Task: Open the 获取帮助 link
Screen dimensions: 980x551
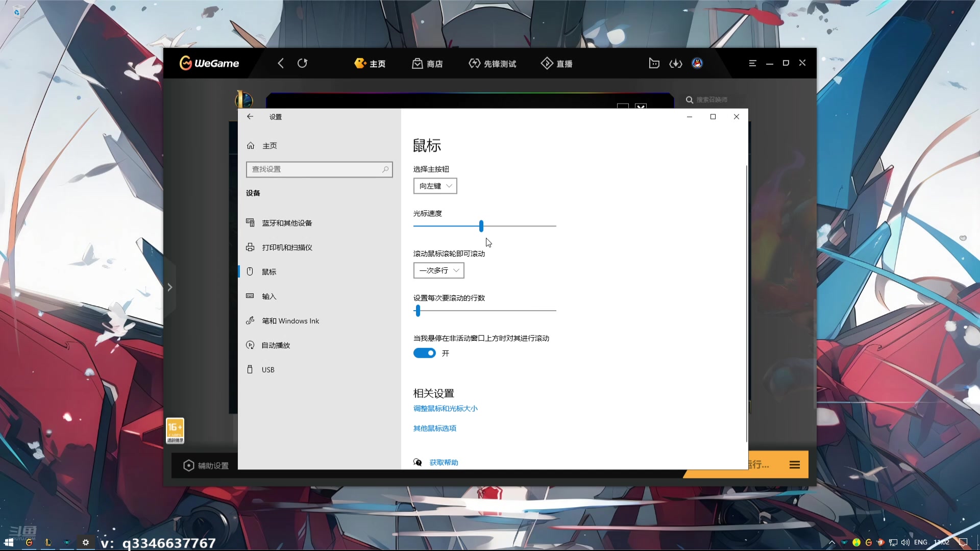Action: tap(444, 463)
